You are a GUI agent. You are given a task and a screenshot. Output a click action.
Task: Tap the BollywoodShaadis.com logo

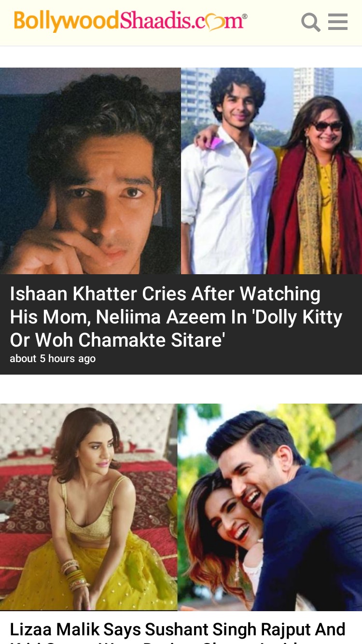pos(131,22)
